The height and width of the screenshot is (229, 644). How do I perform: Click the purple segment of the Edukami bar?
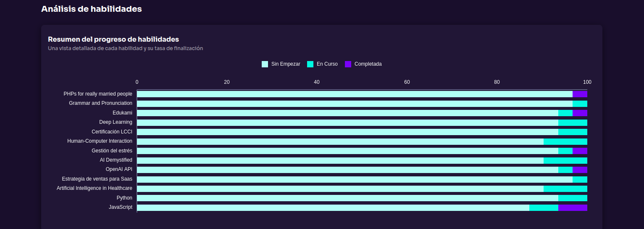click(580, 113)
